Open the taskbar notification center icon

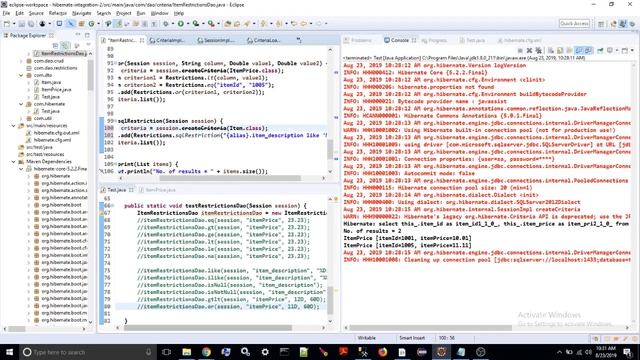point(628,352)
